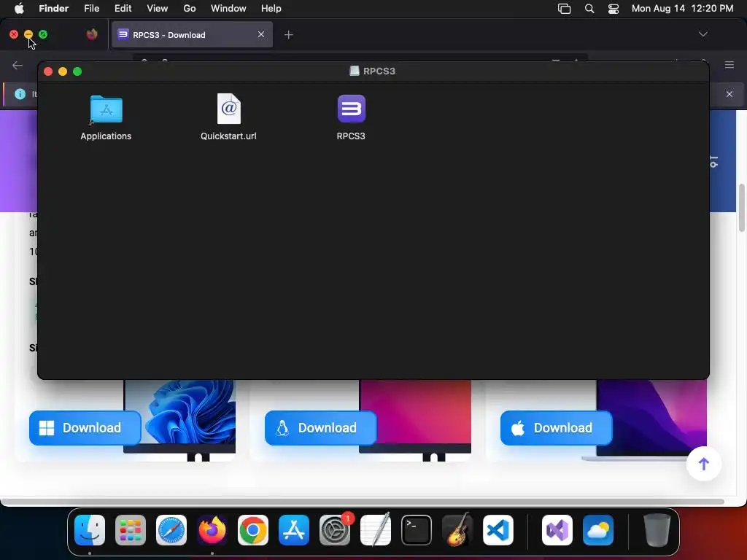The image size is (747, 560).
Task: Open the Trash in the Dock
Action: pos(657,530)
